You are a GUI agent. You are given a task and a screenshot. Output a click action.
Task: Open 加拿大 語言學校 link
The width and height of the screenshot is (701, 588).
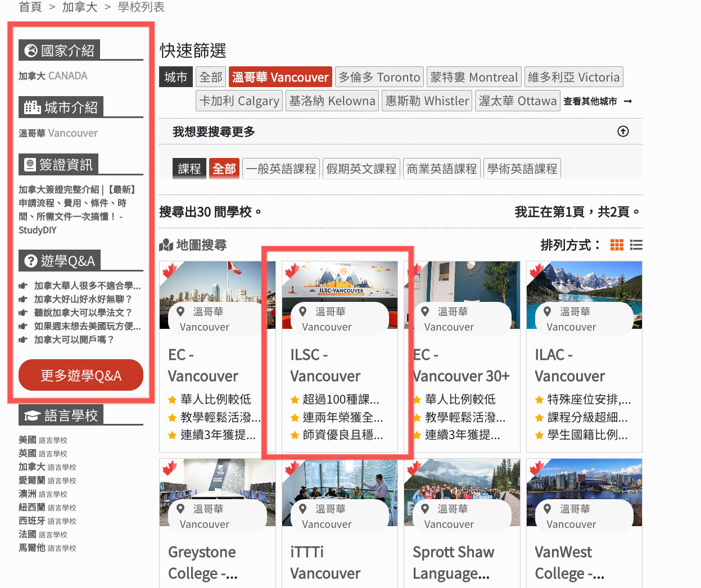[47, 467]
